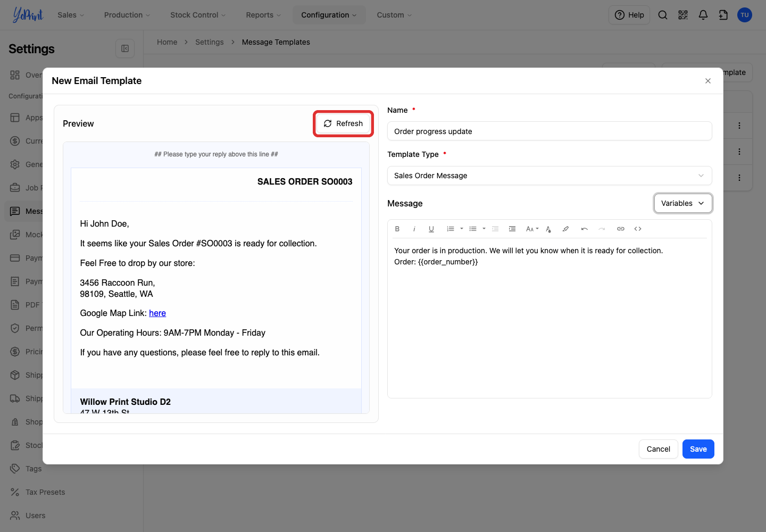
Task: Click the Users sidebar icon
Action: click(x=15, y=516)
